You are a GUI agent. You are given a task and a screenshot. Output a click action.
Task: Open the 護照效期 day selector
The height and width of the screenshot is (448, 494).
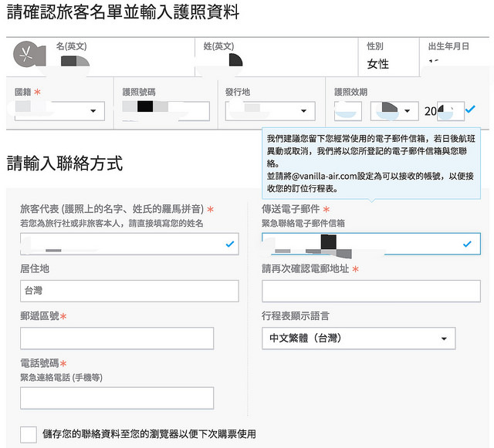pos(348,111)
